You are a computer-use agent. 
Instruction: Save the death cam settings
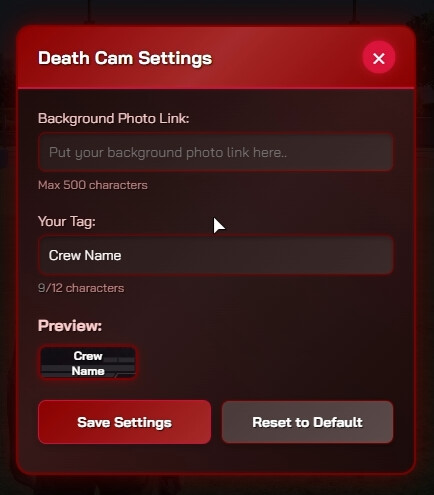click(124, 422)
